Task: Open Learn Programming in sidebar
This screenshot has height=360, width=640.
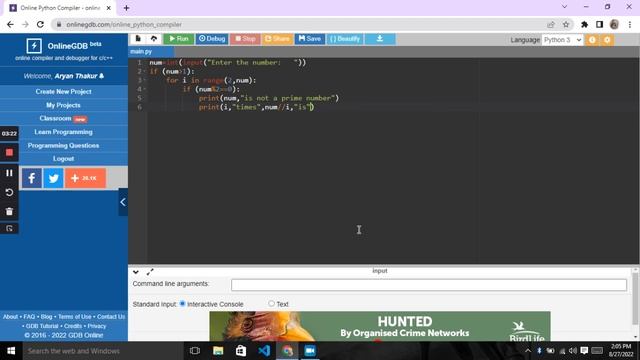Action: [x=64, y=132]
